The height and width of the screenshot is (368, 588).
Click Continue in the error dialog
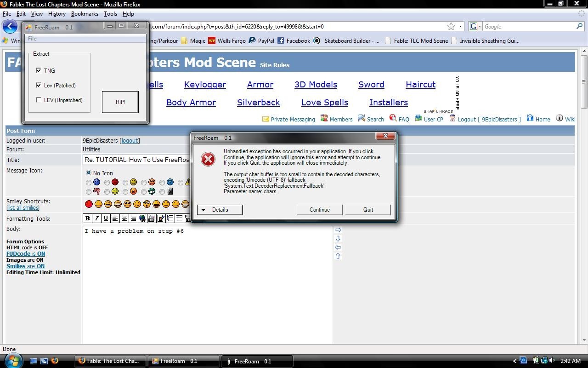pyautogui.click(x=319, y=210)
